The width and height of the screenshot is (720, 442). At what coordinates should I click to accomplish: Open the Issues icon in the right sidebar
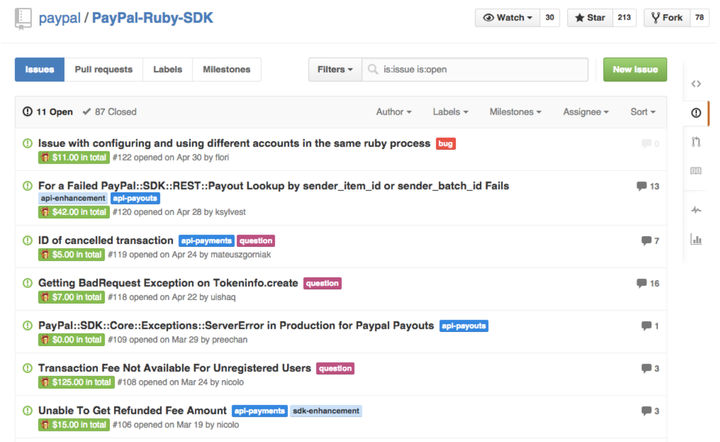(696, 113)
